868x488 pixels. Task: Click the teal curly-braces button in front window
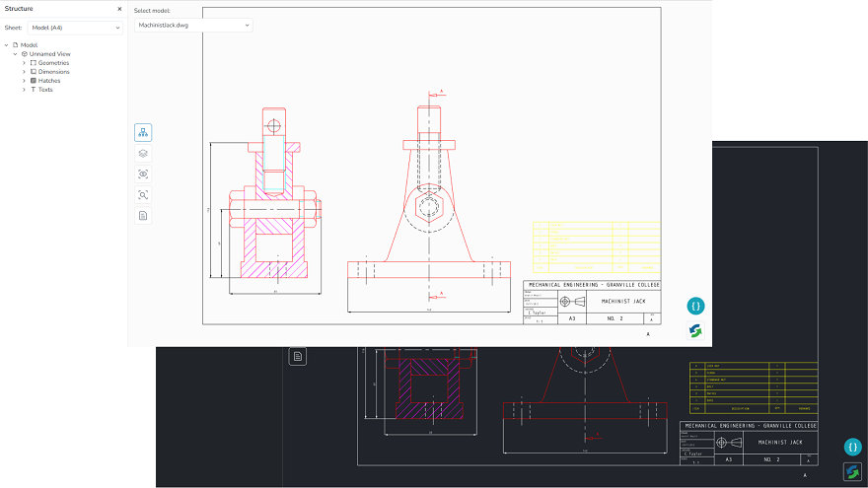[x=695, y=306]
